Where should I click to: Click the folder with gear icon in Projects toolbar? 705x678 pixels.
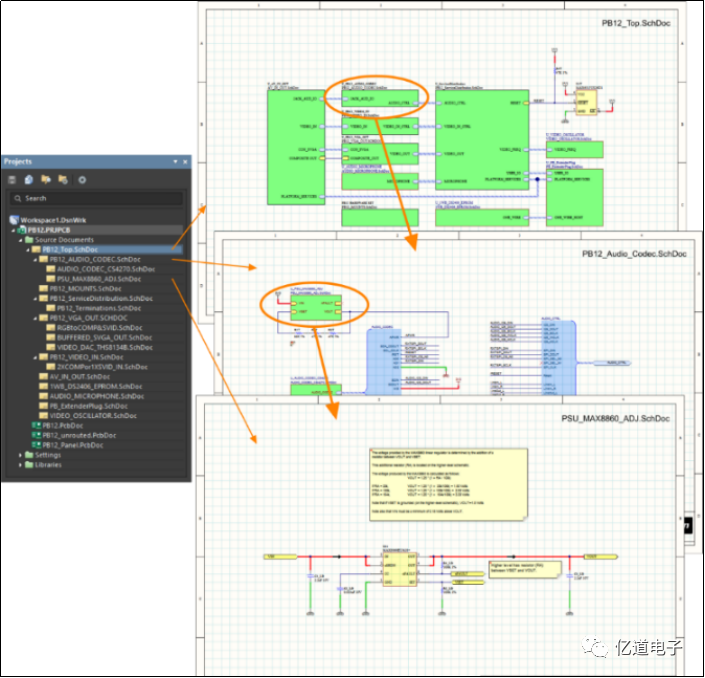[63, 179]
